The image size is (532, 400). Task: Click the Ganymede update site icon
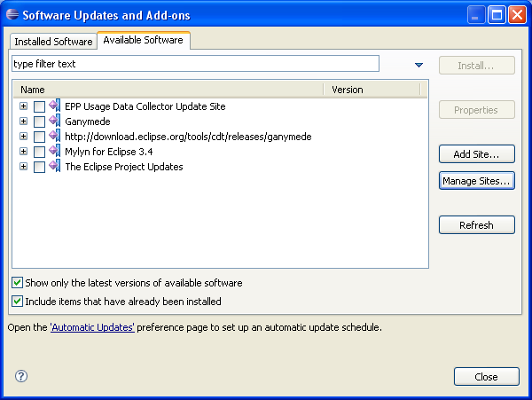[55, 122]
